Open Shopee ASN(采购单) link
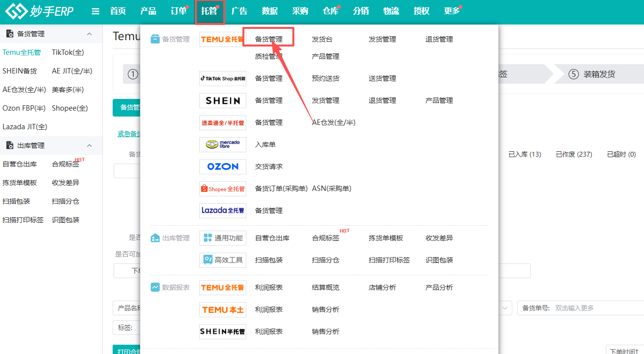Screen dimensions: 644x354 [x=332, y=189]
